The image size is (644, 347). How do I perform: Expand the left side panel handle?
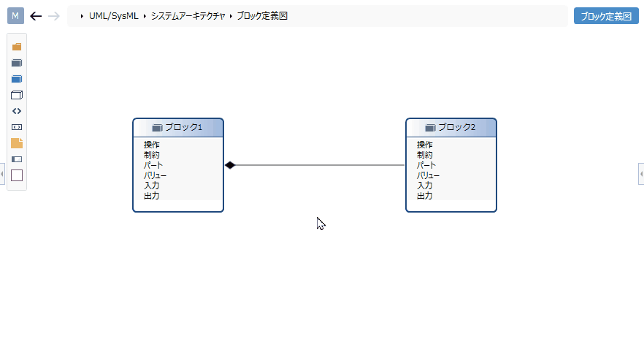click(2, 174)
